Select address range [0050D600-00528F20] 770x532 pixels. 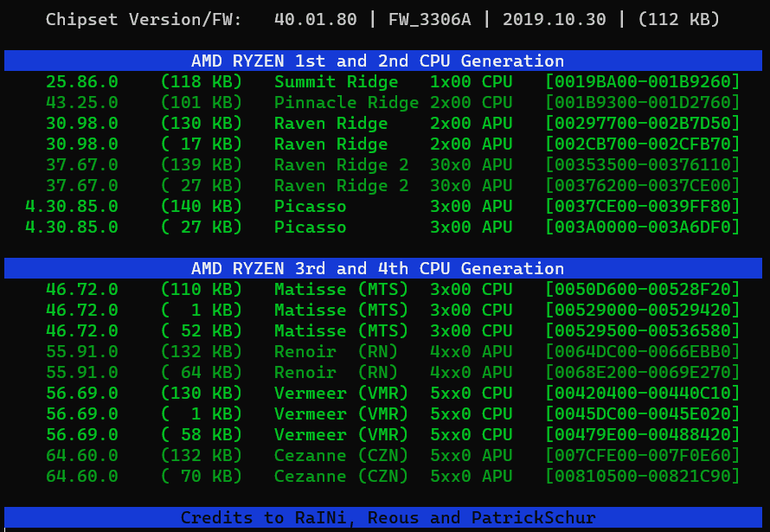click(x=642, y=289)
